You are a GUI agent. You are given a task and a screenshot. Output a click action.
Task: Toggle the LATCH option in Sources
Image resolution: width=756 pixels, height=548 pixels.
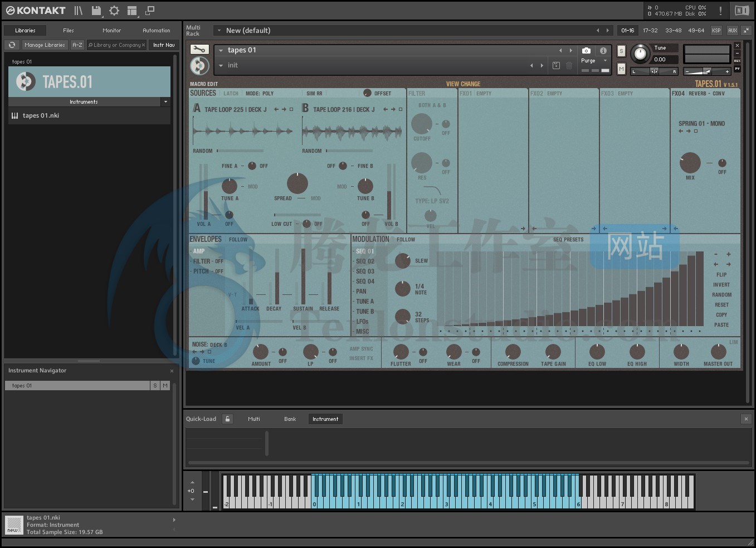click(231, 94)
